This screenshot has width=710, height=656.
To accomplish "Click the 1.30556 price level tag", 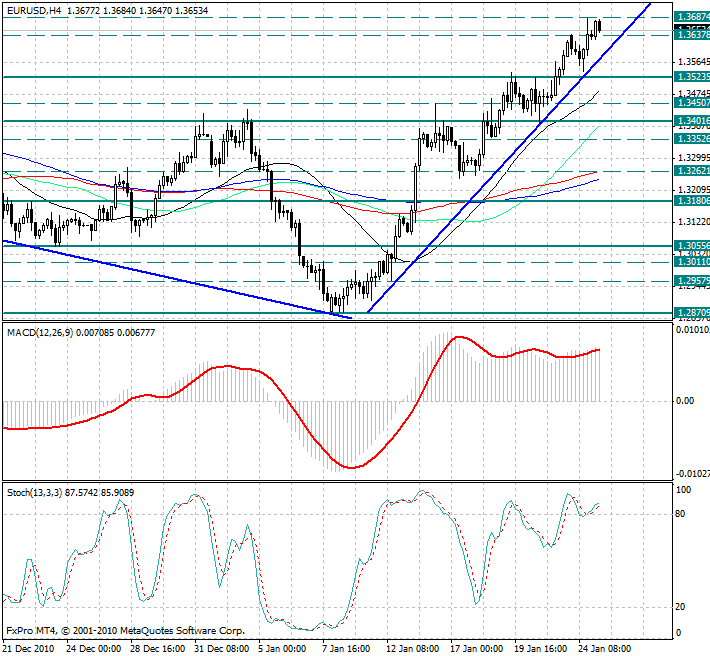I will click(x=692, y=246).
